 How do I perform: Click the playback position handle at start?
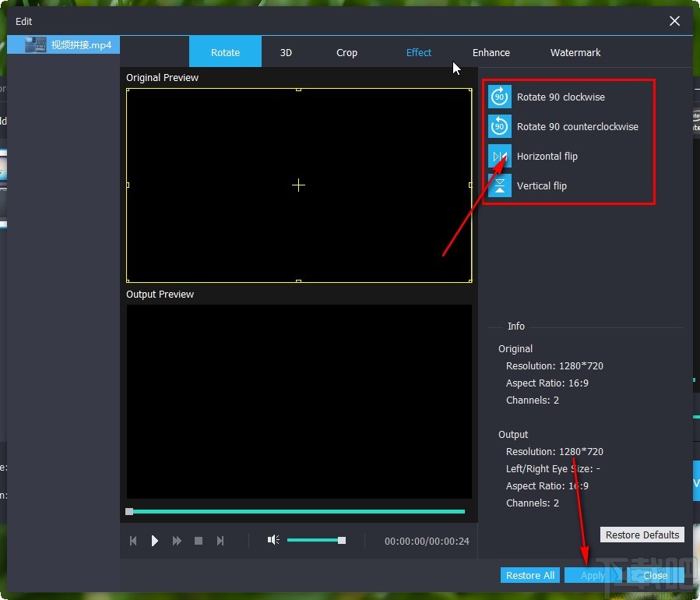click(x=129, y=511)
